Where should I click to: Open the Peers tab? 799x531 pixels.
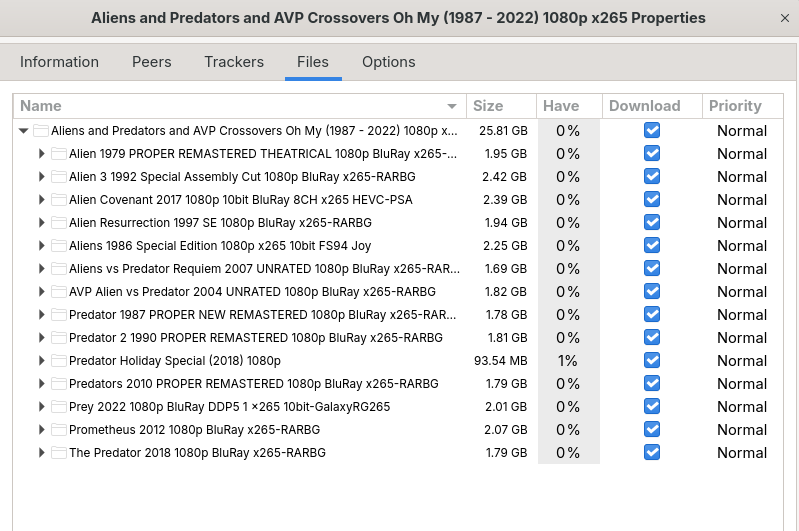(152, 62)
